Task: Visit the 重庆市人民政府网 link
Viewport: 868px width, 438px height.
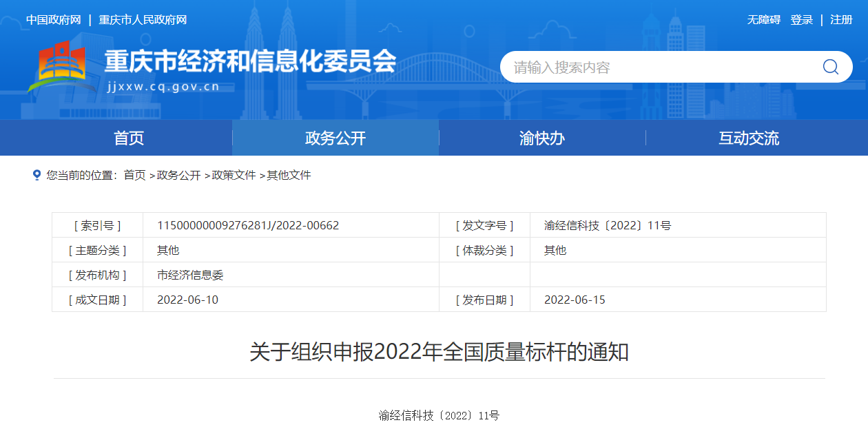Action: pos(143,19)
